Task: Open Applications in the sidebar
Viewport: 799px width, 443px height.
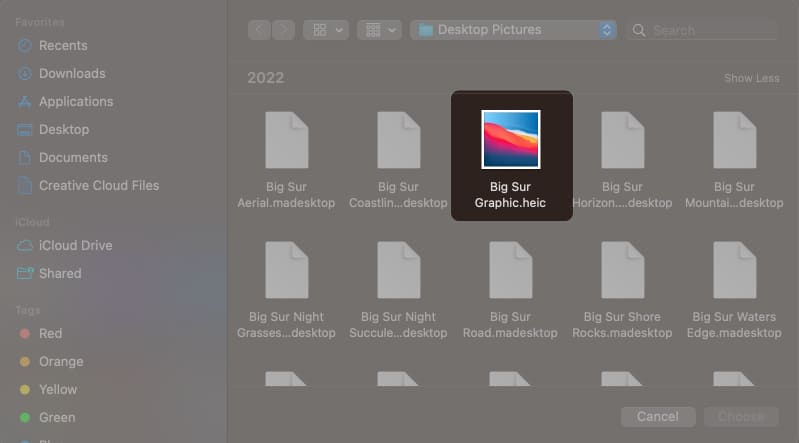Action: click(76, 102)
